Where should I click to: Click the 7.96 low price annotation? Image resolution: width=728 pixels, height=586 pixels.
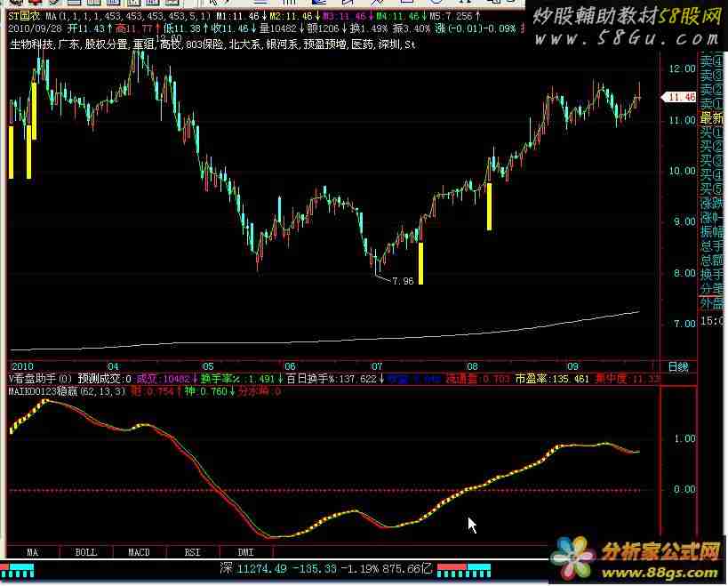(x=403, y=281)
